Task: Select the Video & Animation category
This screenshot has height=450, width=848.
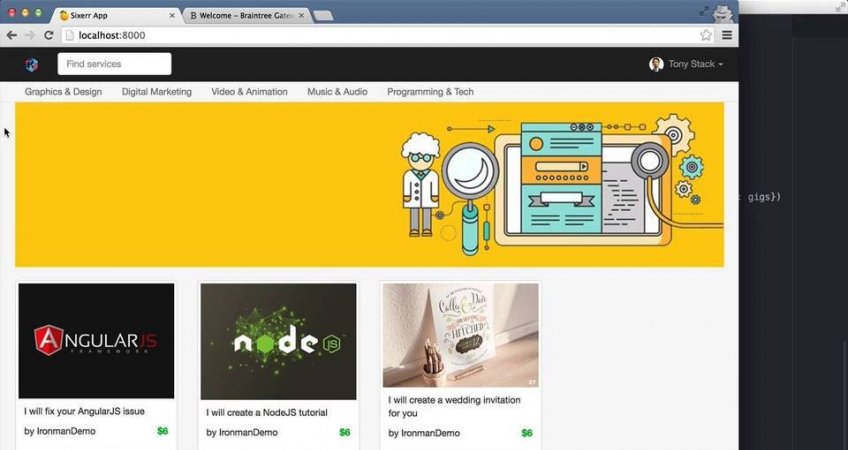Action: (x=249, y=92)
